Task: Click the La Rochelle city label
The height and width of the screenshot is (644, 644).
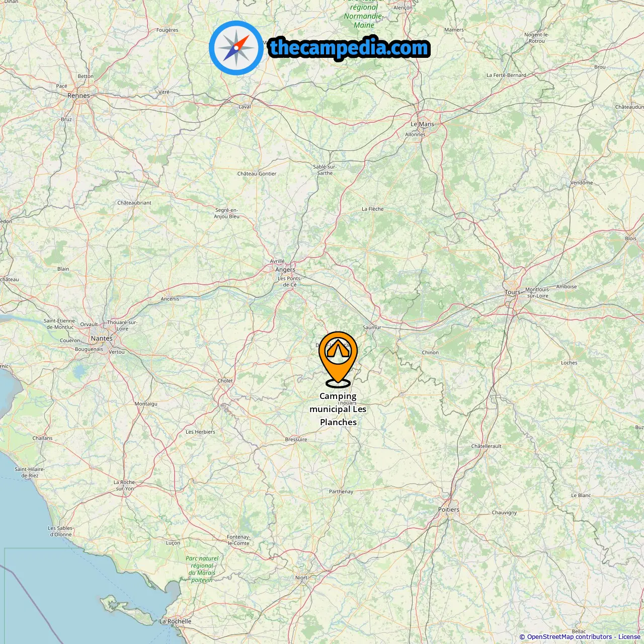Action: tap(175, 621)
